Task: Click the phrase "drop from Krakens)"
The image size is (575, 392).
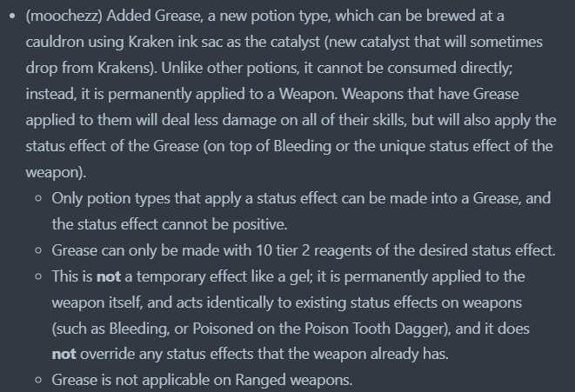Action: (90, 68)
